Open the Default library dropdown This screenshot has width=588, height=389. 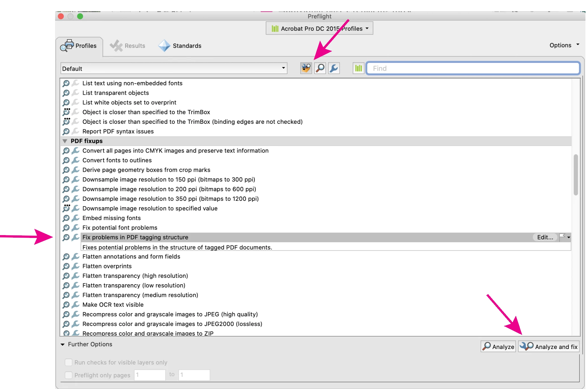point(174,68)
